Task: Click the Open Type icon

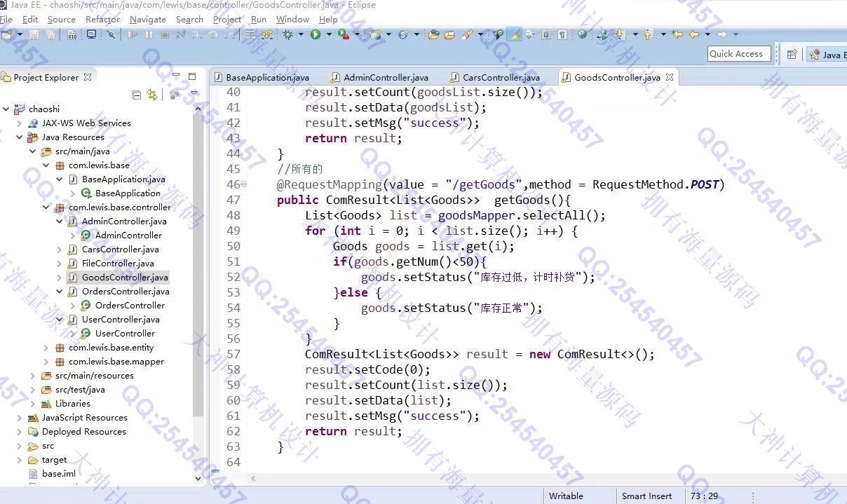Action: [x=433, y=34]
